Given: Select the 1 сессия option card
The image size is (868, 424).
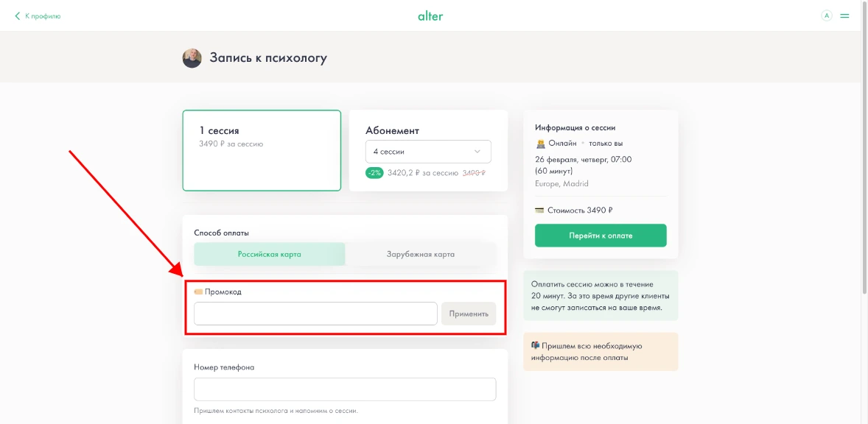Looking at the screenshot, I should pyautogui.click(x=262, y=150).
